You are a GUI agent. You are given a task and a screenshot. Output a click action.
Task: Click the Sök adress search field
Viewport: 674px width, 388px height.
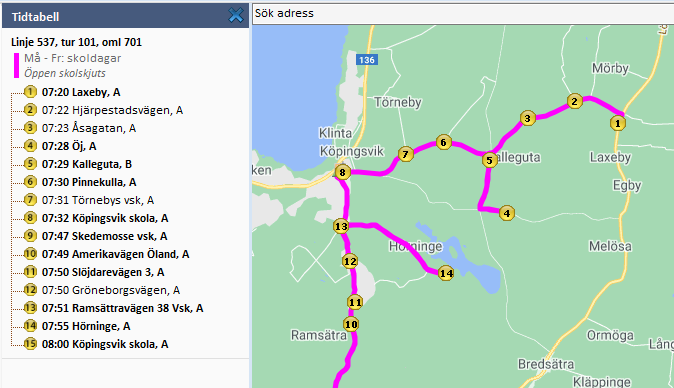[463, 13]
